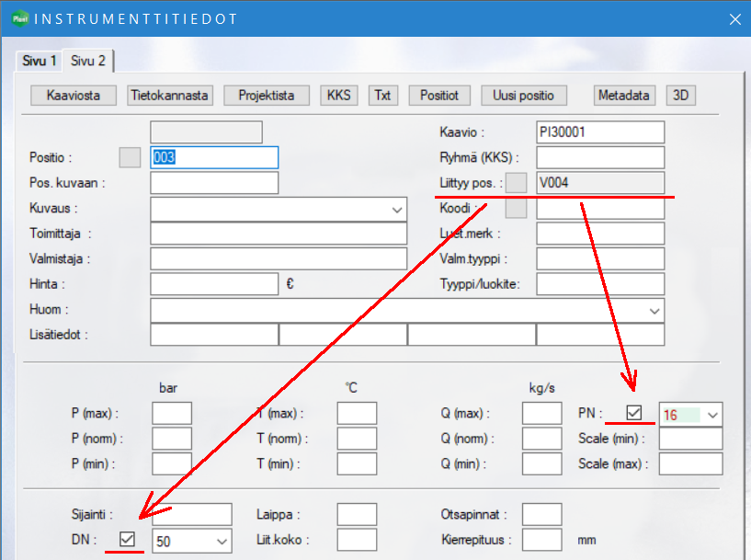
Task: Click the Q (norm) input field
Action: tap(542, 439)
